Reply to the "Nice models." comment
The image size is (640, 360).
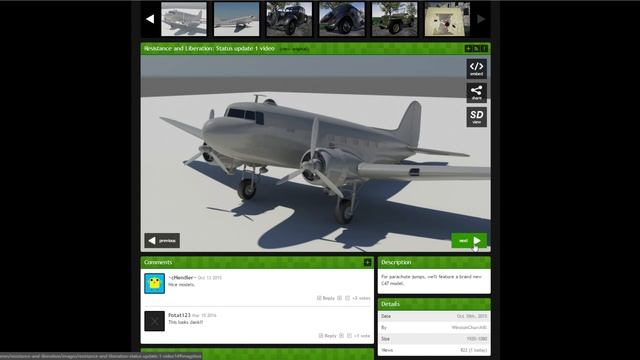326,298
